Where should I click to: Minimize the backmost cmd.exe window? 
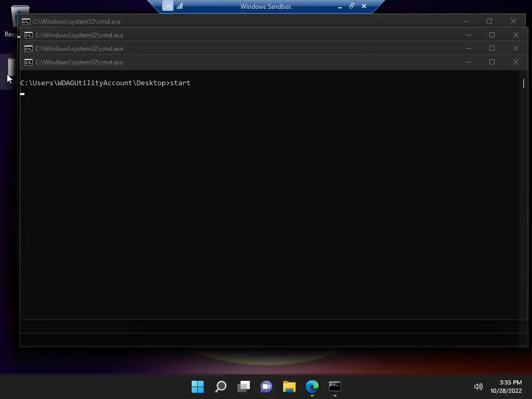point(466,21)
